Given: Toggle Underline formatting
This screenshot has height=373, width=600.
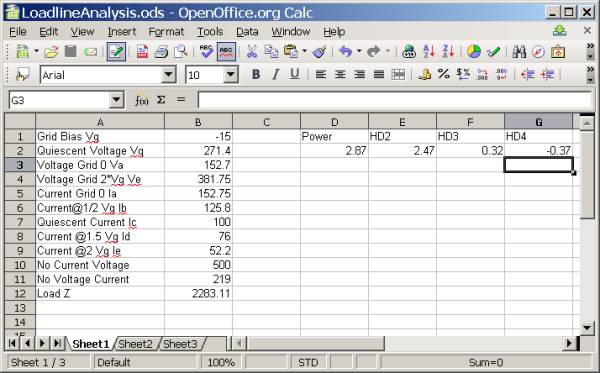Looking at the screenshot, I should [295, 74].
